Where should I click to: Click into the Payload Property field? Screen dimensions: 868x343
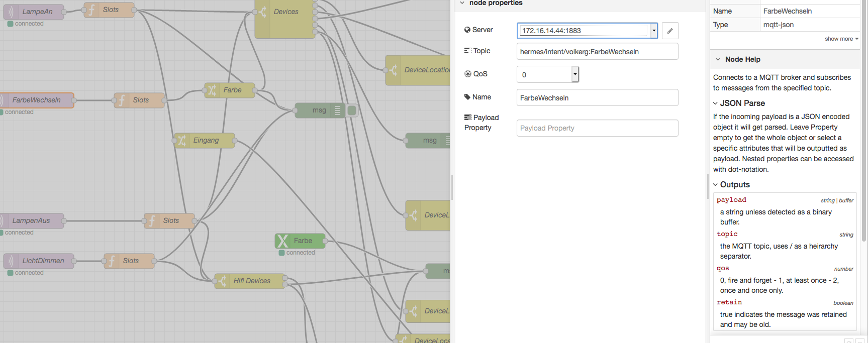click(597, 128)
